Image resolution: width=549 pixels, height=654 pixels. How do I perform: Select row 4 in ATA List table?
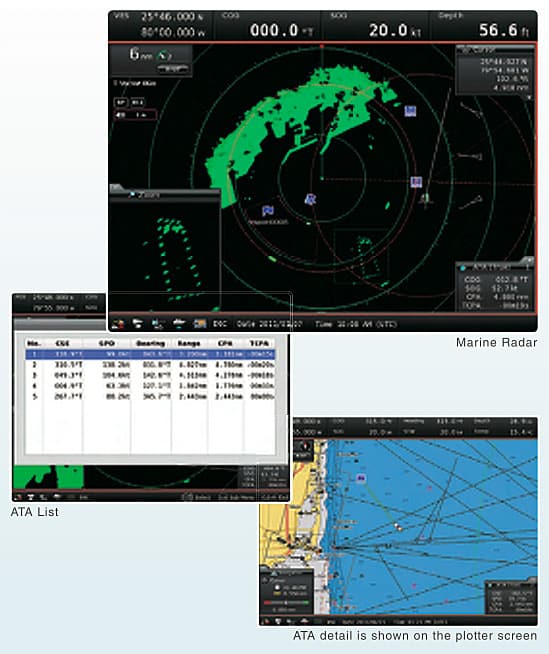point(150,386)
